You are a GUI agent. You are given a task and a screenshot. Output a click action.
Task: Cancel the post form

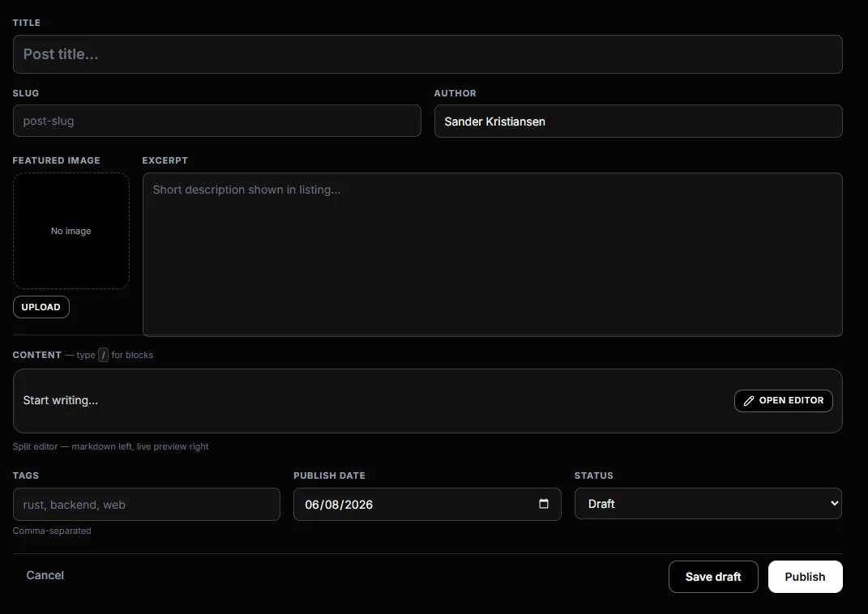[x=45, y=575]
